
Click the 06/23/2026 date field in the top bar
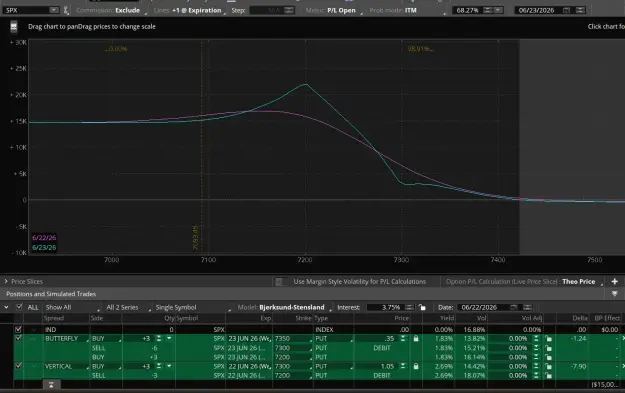tap(537, 10)
